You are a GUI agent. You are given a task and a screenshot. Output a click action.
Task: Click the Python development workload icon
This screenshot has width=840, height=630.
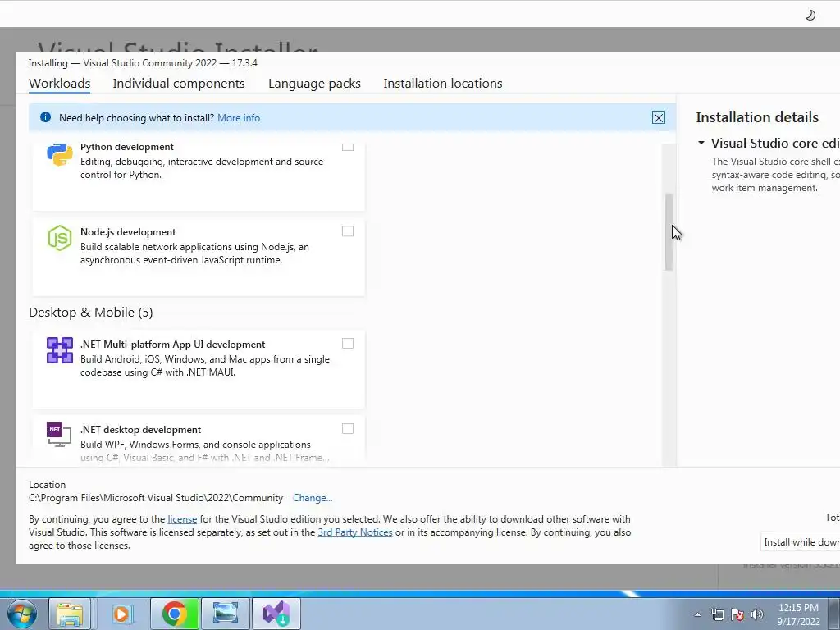click(59, 154)
